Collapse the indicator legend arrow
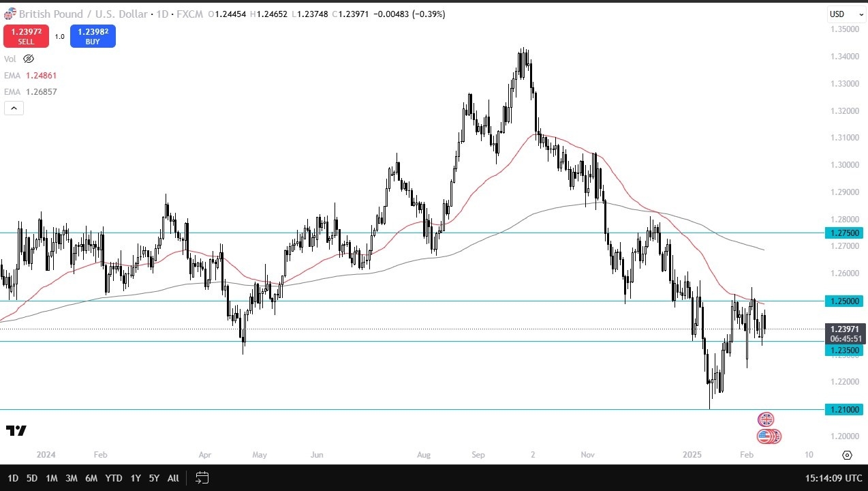The height and width of the screenshot is (491, 868). [x=14, y=108]
